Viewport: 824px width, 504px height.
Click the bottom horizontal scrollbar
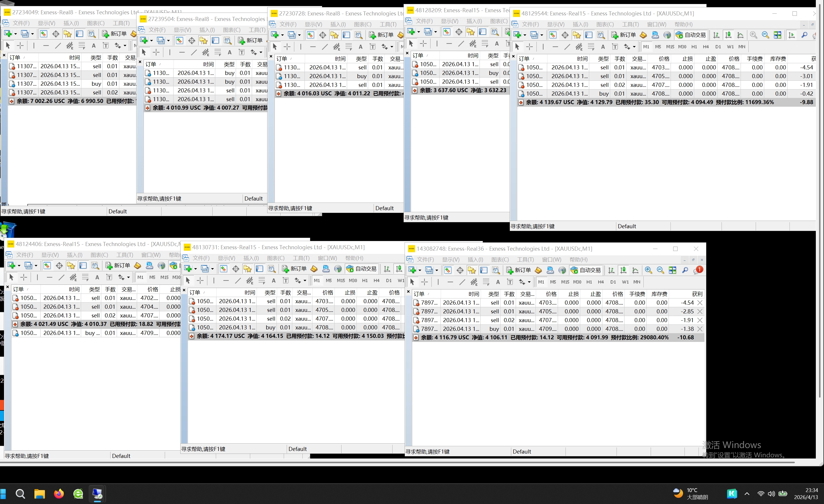coord(397,463)
